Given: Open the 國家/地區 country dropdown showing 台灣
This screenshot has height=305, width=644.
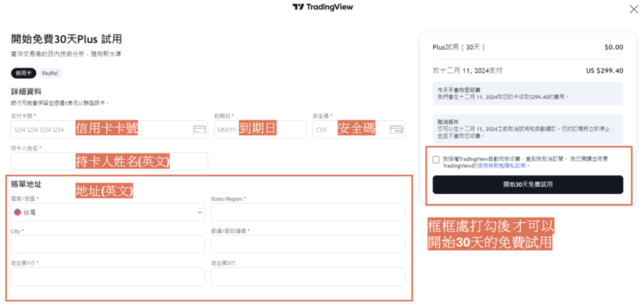Looking at the screenshot, I should coord(108,212).
